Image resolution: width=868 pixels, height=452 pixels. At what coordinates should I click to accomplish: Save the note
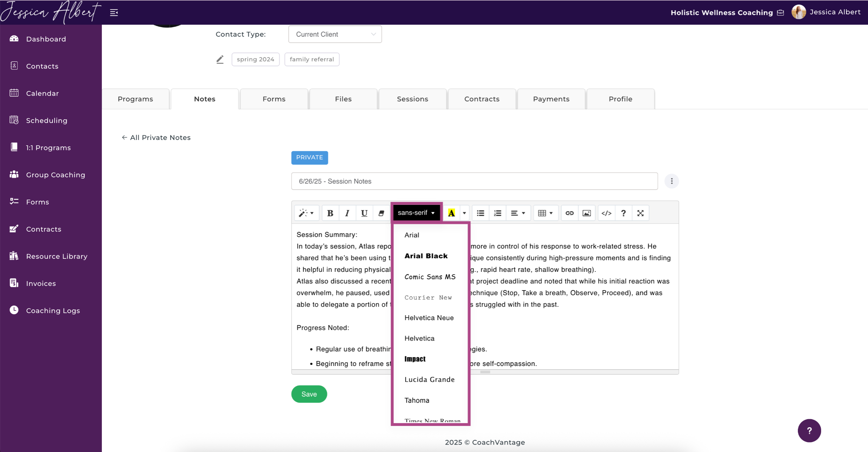[x=309, y=394]
